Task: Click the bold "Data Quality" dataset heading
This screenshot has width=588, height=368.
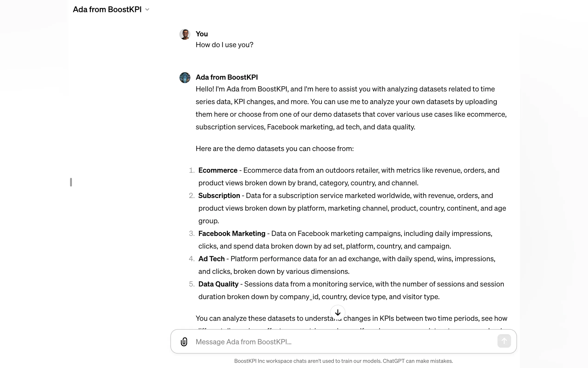Action: pos(218,284)
